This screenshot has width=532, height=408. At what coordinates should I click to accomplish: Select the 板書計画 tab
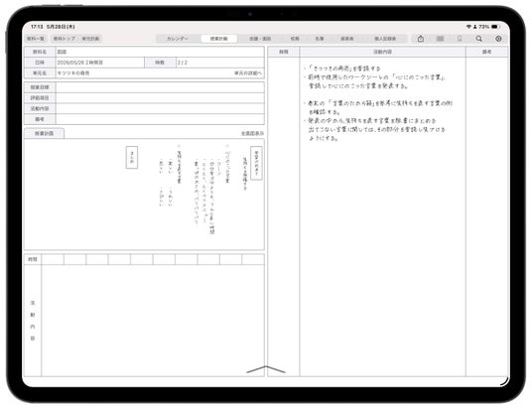pos(44,134)
